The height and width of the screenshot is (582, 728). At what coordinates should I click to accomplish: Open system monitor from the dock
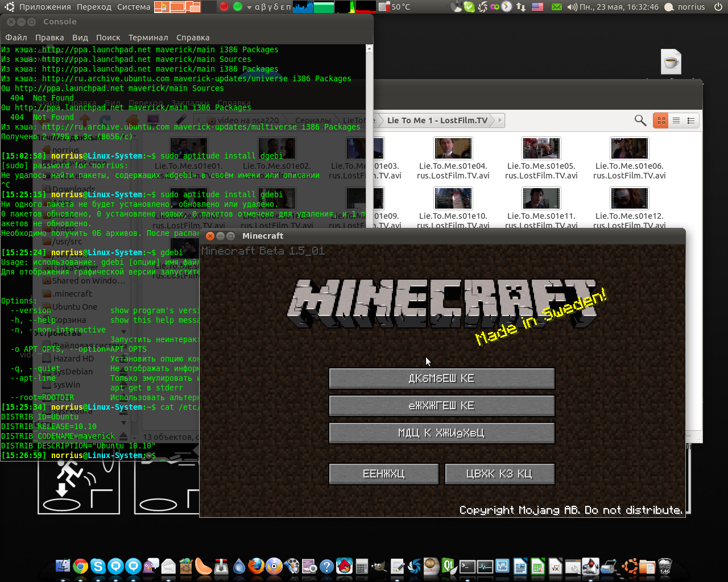coord(485,567)
